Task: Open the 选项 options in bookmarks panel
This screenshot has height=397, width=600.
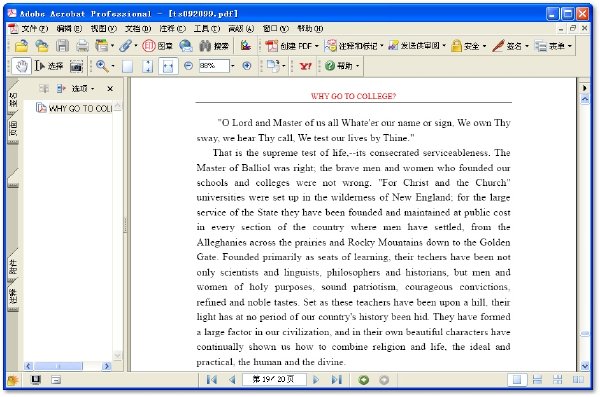Action: click(82, 89)
